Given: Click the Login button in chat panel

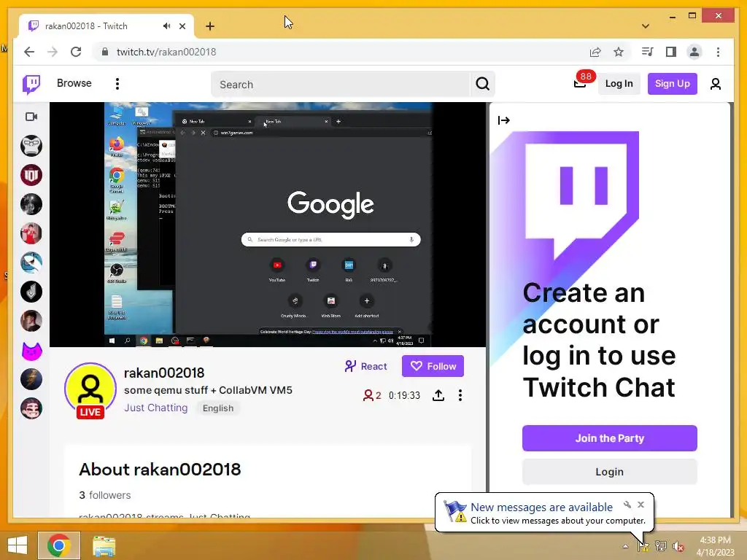Looking at the screenshot, I should [x=609, y=472].
